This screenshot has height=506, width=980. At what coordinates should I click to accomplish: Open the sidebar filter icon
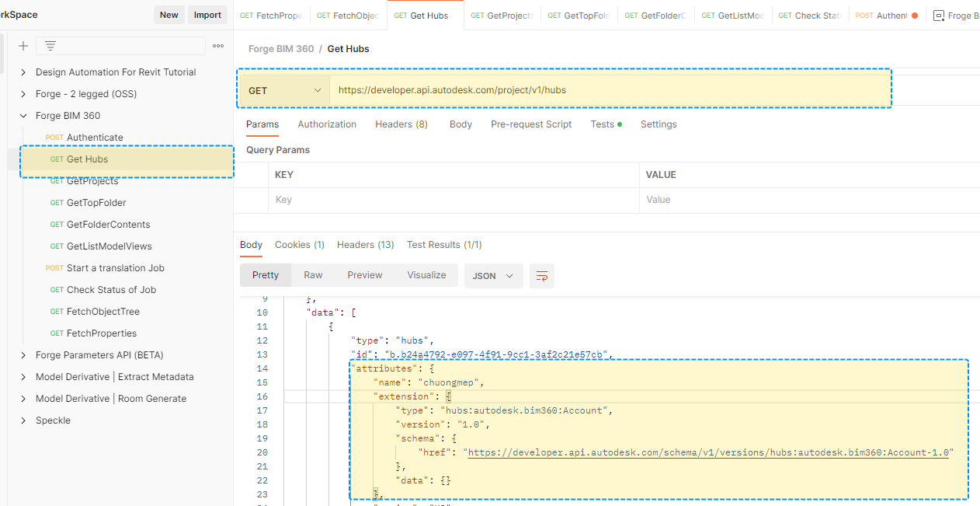point(50,46)
